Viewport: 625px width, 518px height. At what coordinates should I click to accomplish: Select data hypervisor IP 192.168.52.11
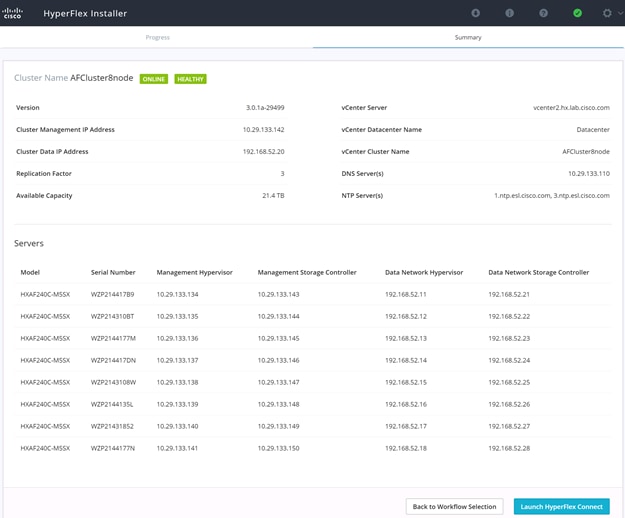tap(406, 294)
